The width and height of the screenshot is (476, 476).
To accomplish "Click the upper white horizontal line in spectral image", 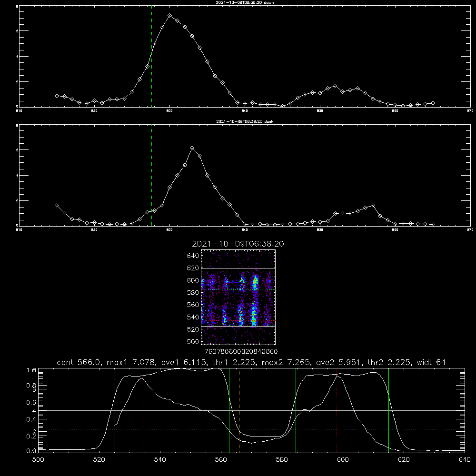I will pos(238,268).
